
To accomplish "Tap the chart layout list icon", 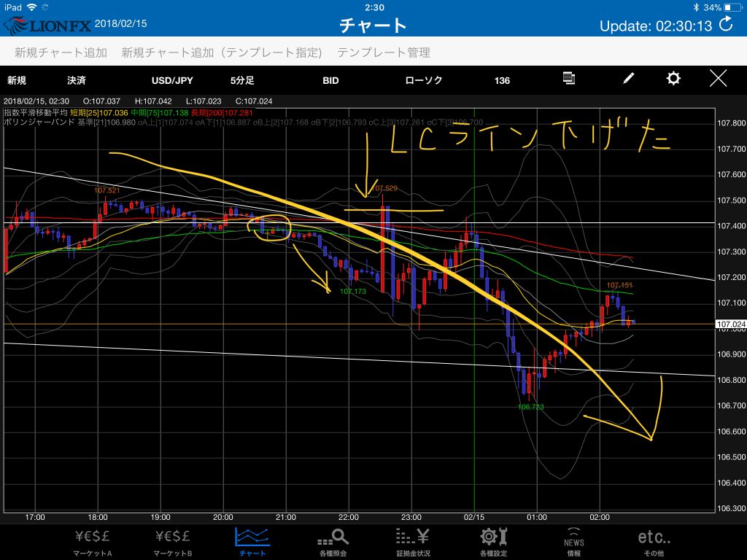I will 569,79.
